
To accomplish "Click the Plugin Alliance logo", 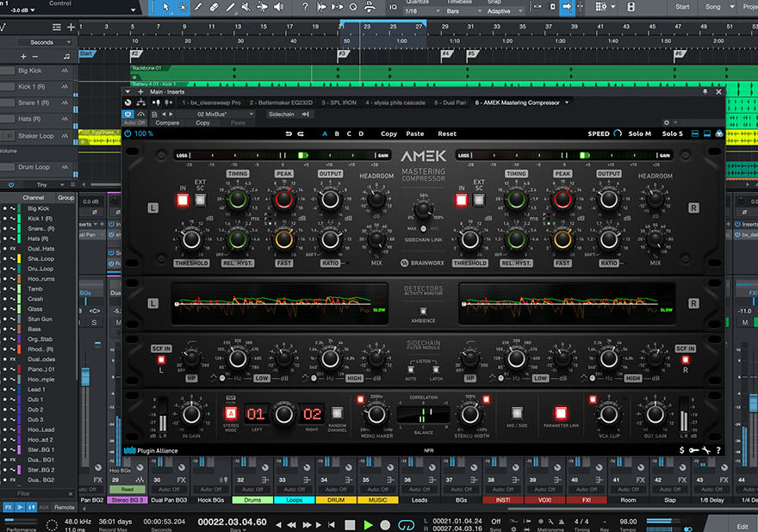I will (x=151, y=450).
